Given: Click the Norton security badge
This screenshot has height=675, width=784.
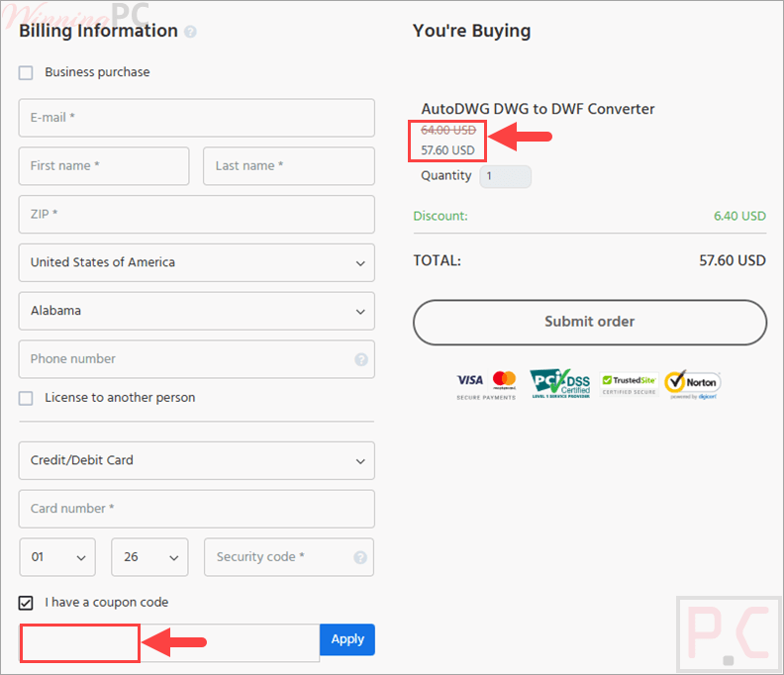Looking at the screenshot, I should [693, 385].
